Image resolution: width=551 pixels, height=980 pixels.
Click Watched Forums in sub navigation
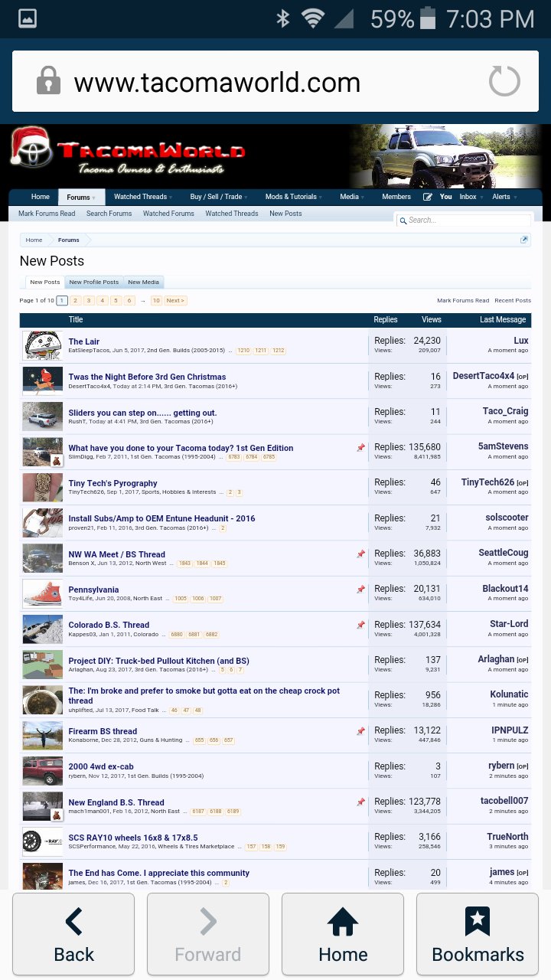168,214
